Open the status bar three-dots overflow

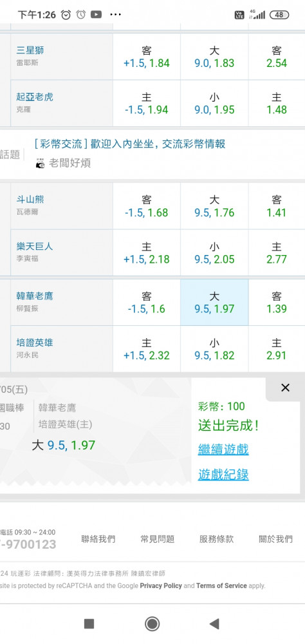116,15
